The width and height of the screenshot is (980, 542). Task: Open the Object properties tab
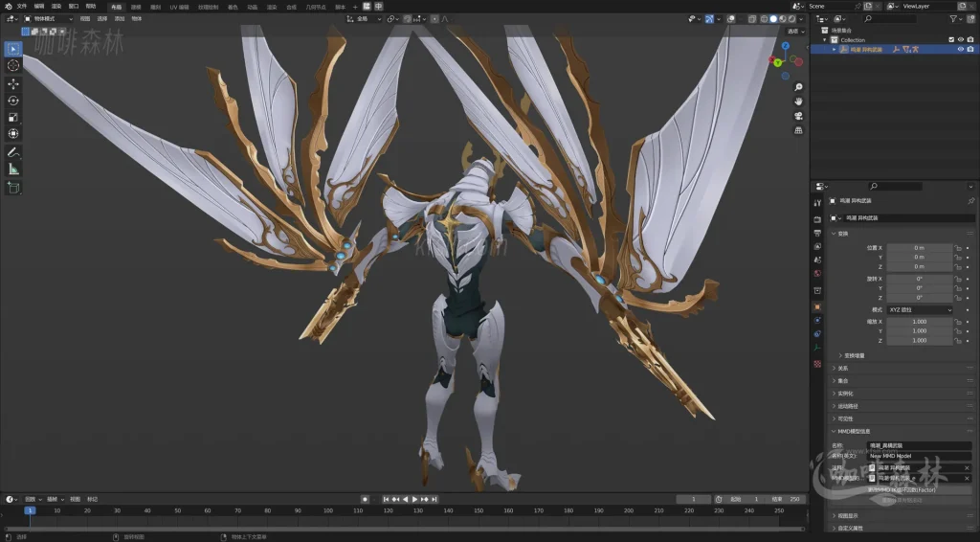pyautogui.click(x=817, y=307)
